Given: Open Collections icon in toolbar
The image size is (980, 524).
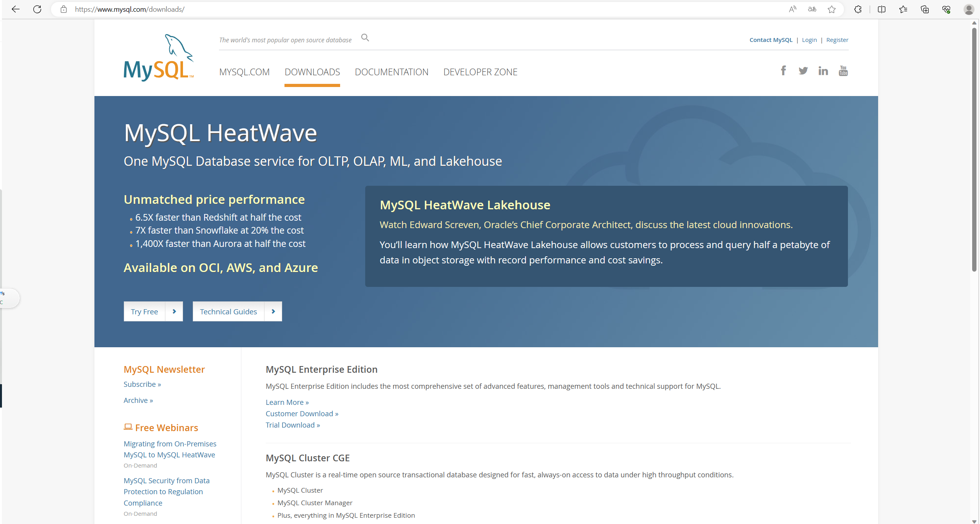Looking at the screenshot, I should pos(925,9).
